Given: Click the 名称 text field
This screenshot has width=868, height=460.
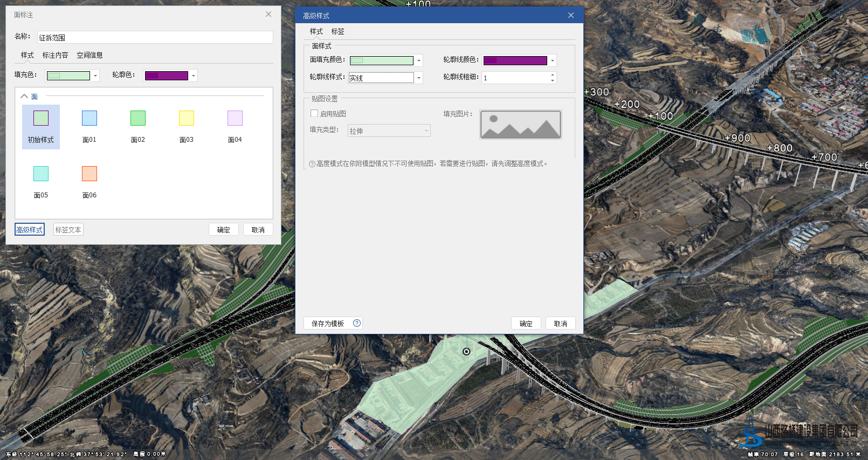Looking at the screenshot, I should coord(155,37).
